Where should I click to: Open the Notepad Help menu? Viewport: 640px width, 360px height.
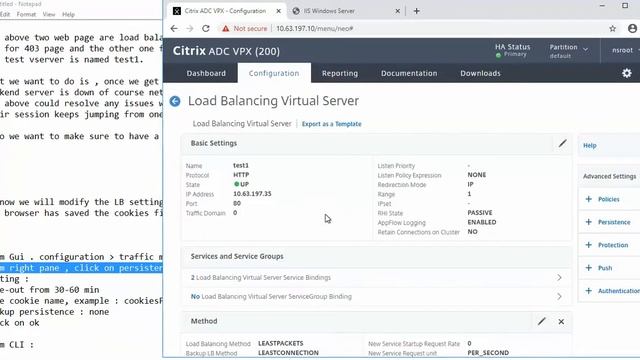click(x=68, y=14)
